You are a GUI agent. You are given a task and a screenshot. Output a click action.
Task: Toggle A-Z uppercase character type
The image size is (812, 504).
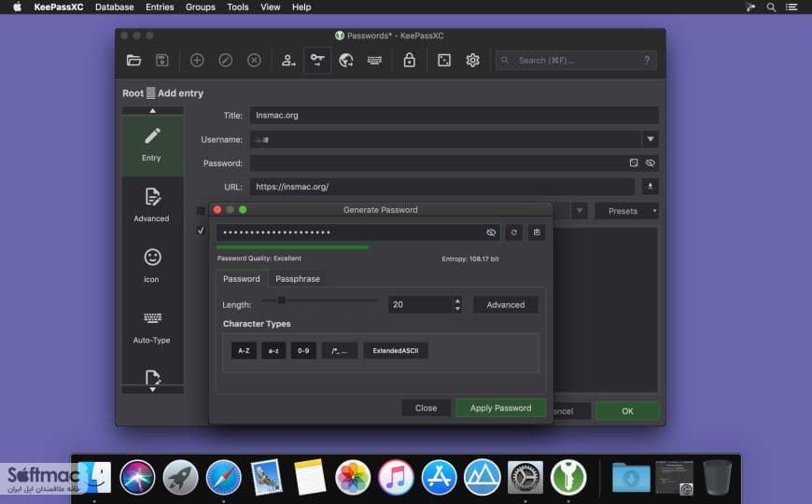tap(244, 351)
